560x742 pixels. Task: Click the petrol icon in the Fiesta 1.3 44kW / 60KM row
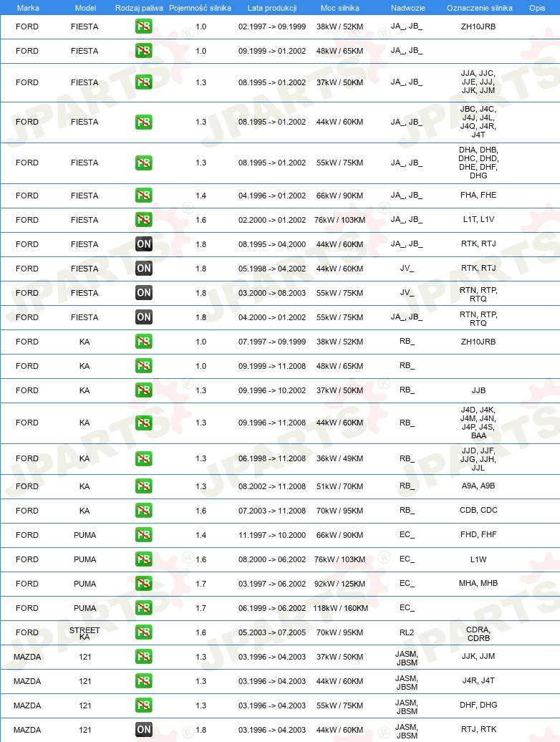click(144, 122)
